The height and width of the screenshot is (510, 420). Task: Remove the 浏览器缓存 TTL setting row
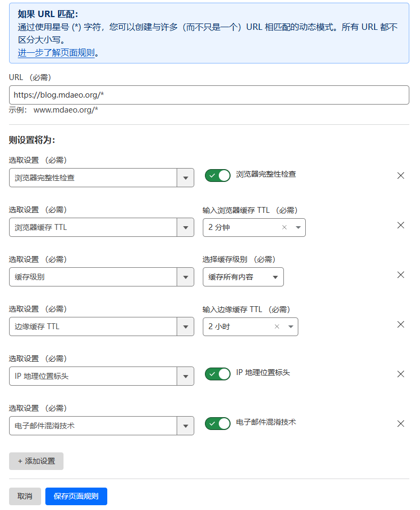[401, 225]
